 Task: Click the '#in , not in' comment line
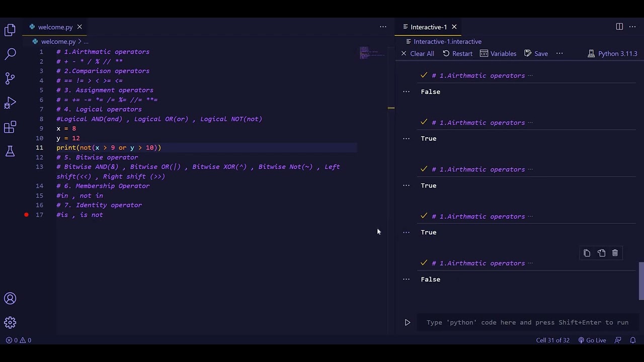pos(79,196)
